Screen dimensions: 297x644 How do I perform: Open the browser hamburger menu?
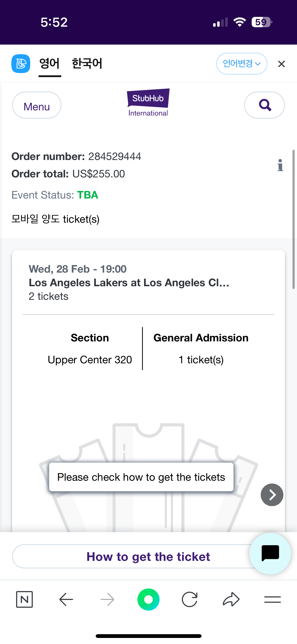(x=272, y=599)
